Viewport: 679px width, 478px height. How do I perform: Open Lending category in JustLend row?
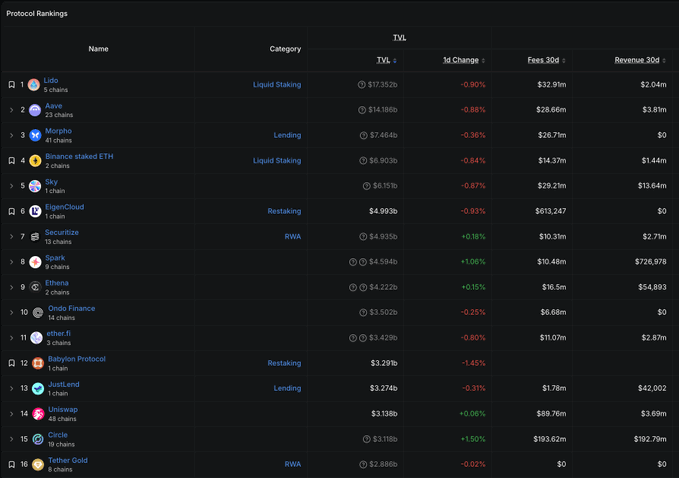(287, 388)
